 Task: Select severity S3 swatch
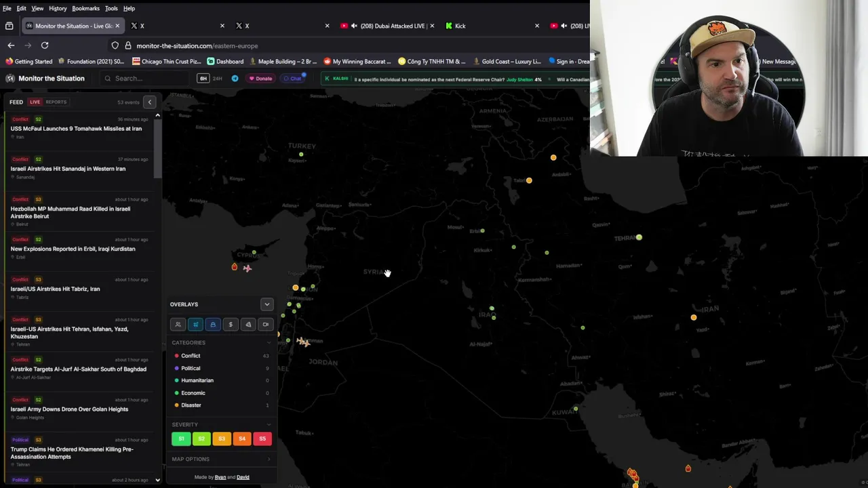coord(222,439)
